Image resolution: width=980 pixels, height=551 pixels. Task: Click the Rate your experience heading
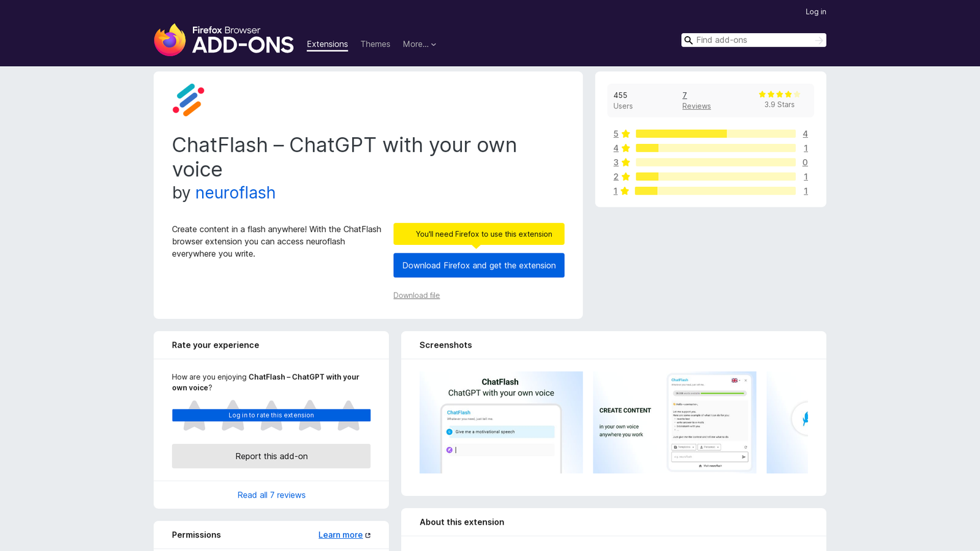coord(216,345)
